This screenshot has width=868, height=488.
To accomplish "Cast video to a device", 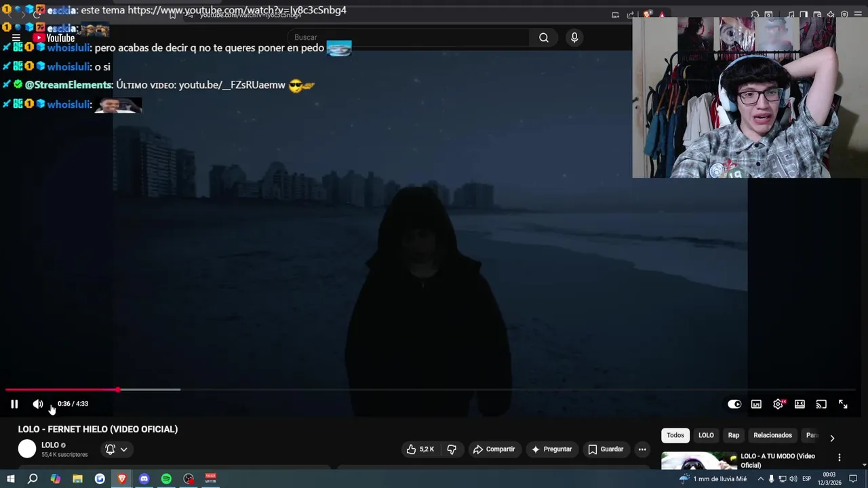I will (x=821, y=404).
